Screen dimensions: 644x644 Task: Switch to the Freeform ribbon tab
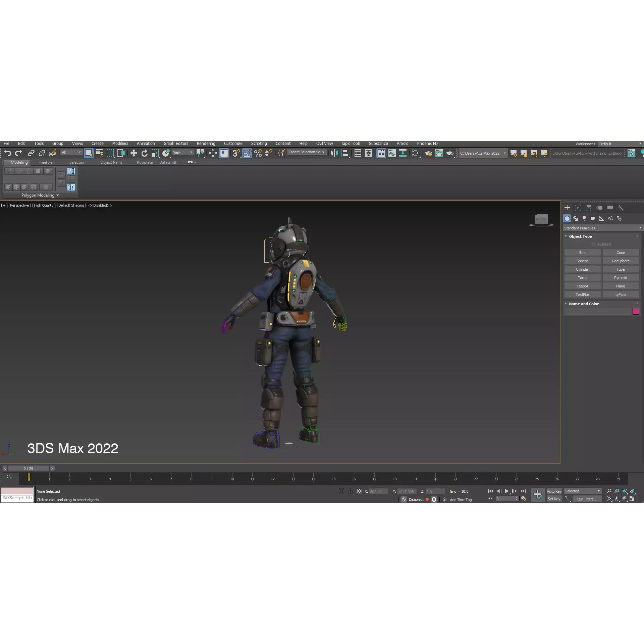(46, 162)
